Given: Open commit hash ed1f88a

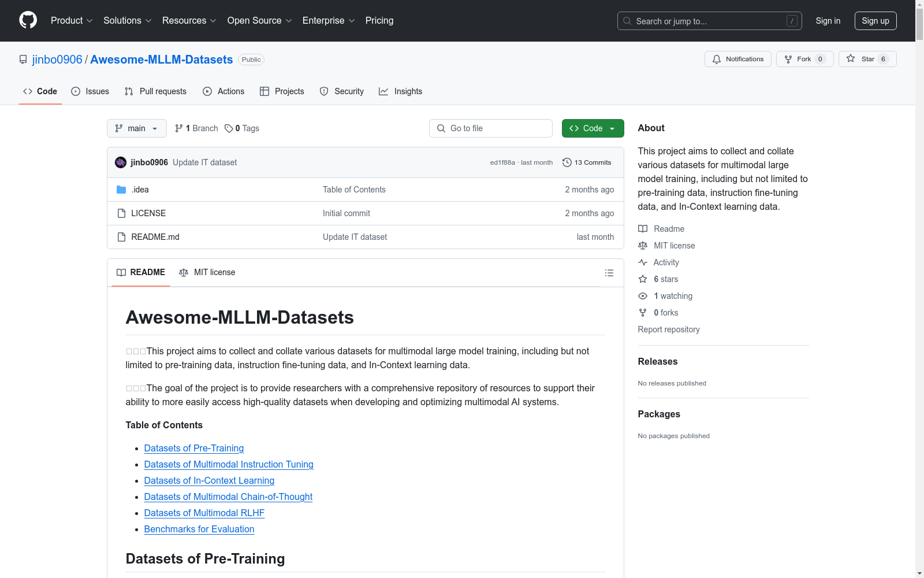Looking at the screenshot, I should point(502,162).
